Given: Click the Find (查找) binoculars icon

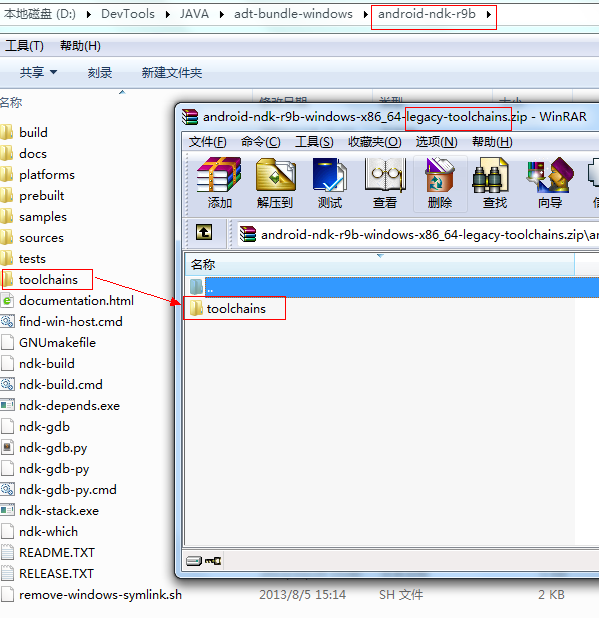Looking at the screenshot, I should [495, 182].
